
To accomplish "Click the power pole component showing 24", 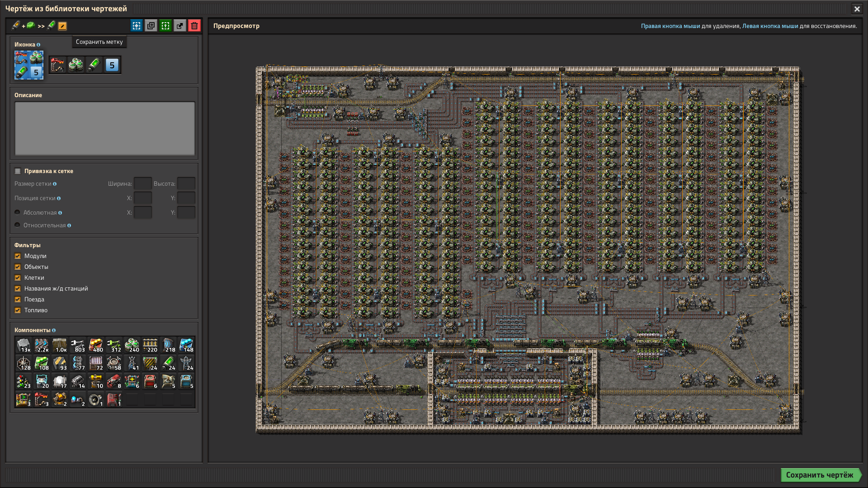I will point(186,363).
